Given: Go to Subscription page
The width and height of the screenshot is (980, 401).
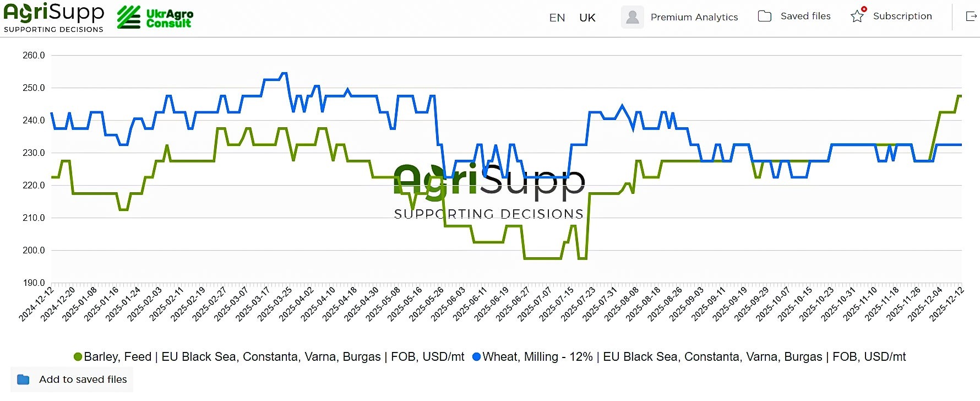Looking at the screenshot, I should click(x=902, y=17).
